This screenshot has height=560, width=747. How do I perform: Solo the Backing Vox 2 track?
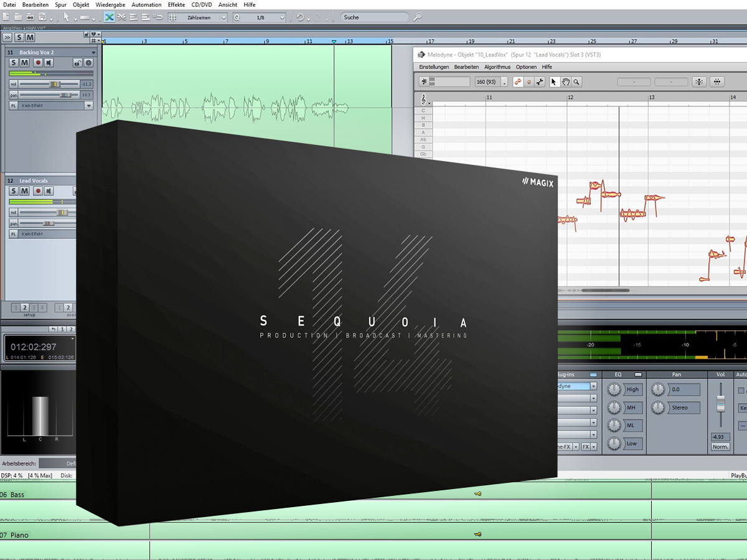tap(14, 63)
